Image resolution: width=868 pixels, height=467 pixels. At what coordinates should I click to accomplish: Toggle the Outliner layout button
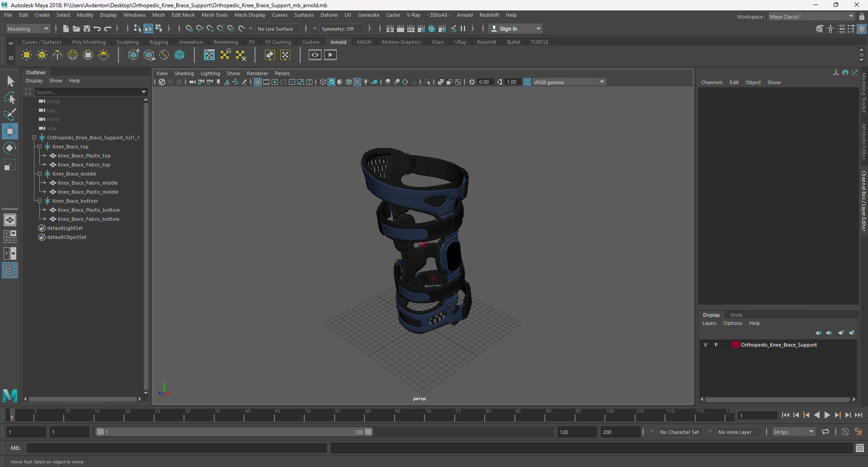10,271
